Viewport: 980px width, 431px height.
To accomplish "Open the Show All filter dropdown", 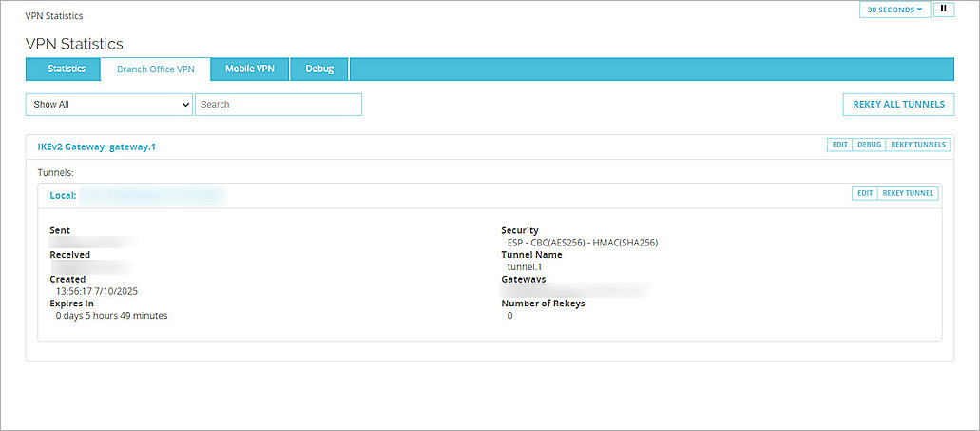I will (x=109, y=105).
